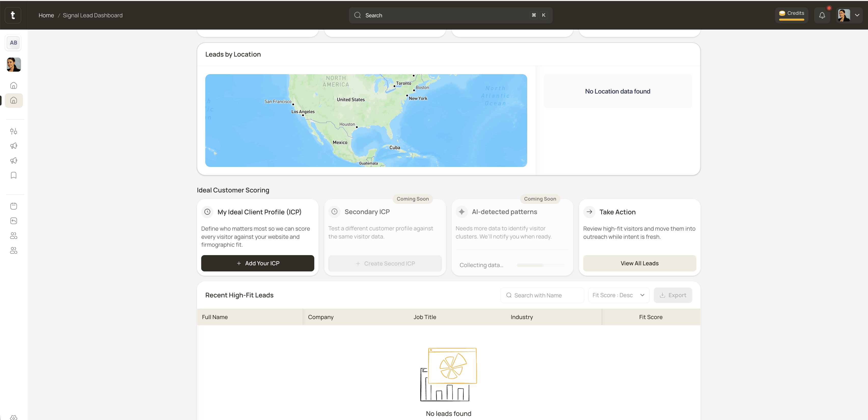Click the Coming Soon badge on Secondary ICP
The image size is (868, 420).
click(413, 199)
